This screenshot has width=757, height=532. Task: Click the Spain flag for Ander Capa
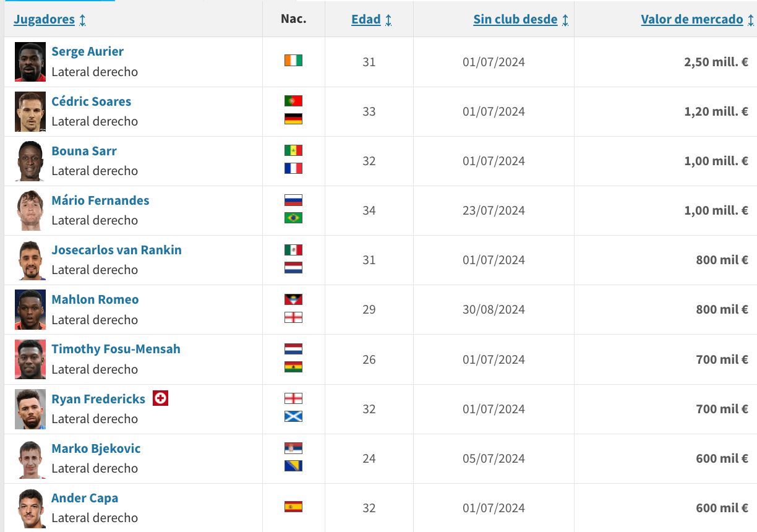[x=293, y=507]
